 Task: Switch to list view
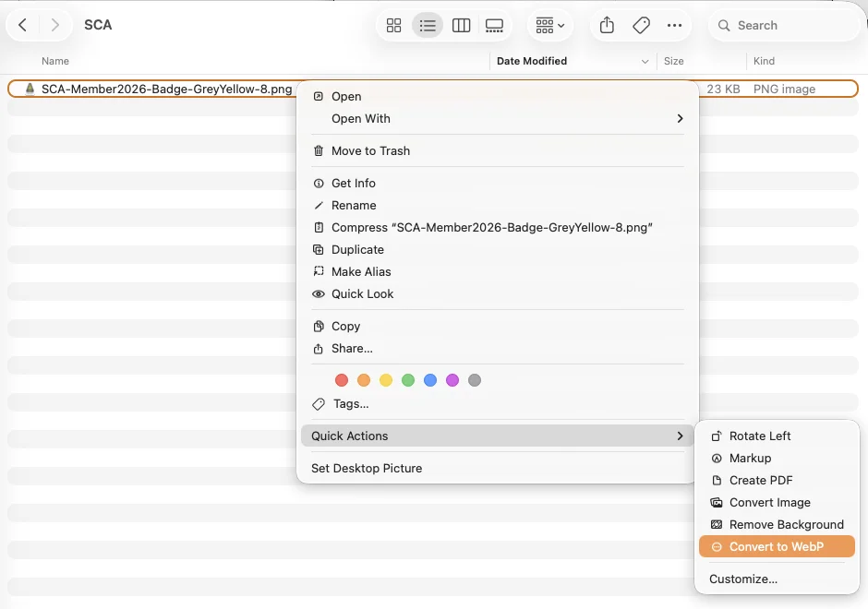(x=428, y=25)
